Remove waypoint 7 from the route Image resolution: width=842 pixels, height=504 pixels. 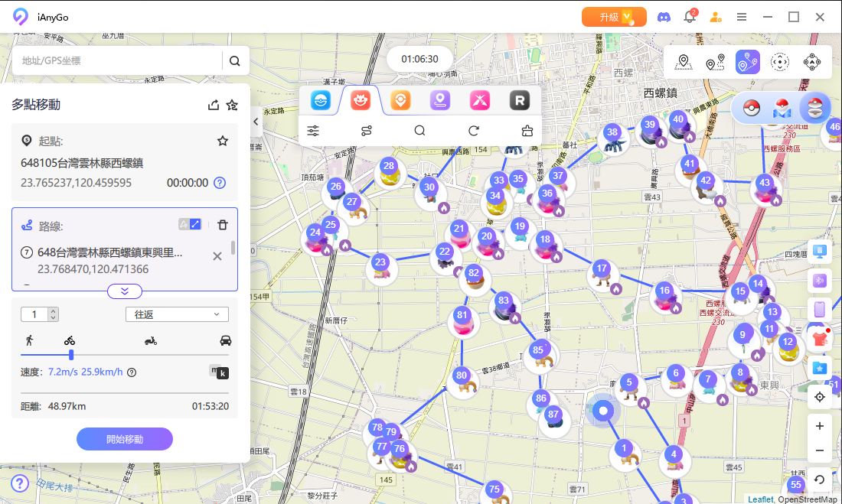click(x=217, y=256)
